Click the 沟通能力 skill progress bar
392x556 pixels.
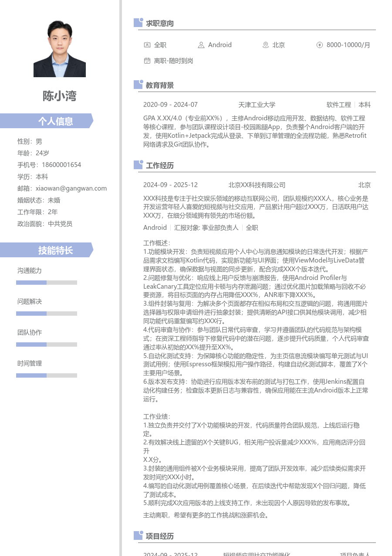(47, 282)
